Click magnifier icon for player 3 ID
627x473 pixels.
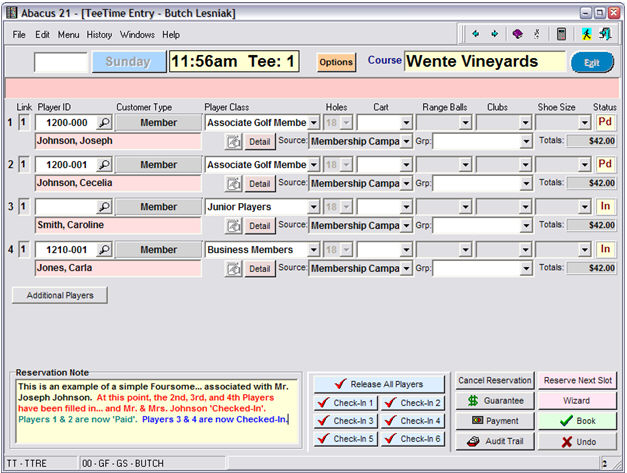click(104, 207)
